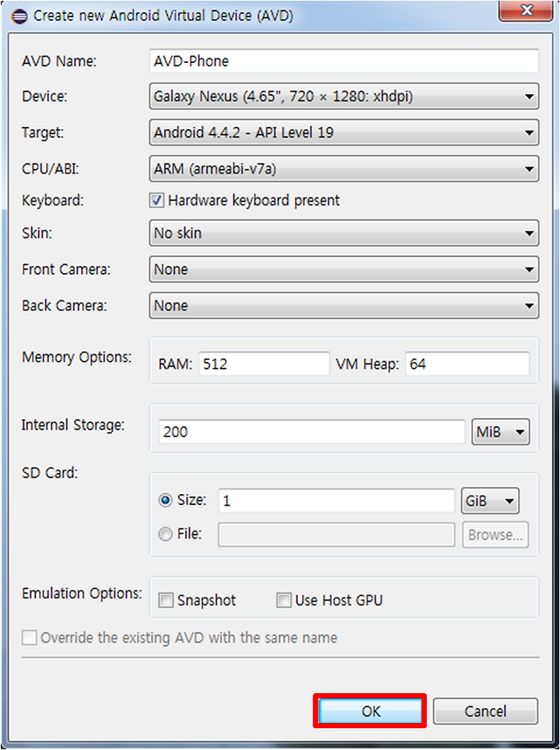Click the 'Internal Storage:' label
The width and height of the screenshot is (560, 750).
[x=73, y=426]
